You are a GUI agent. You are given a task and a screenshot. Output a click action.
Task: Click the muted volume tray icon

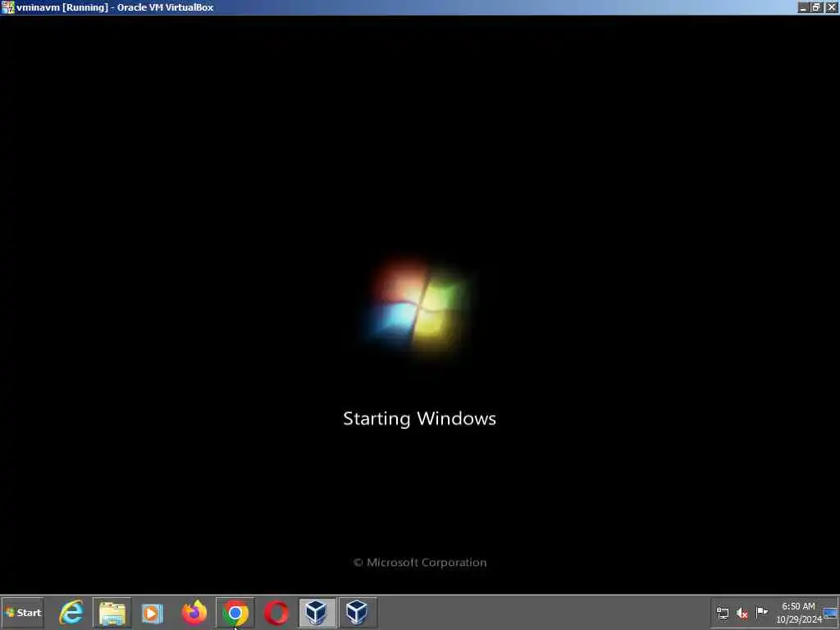coord(742,613)
